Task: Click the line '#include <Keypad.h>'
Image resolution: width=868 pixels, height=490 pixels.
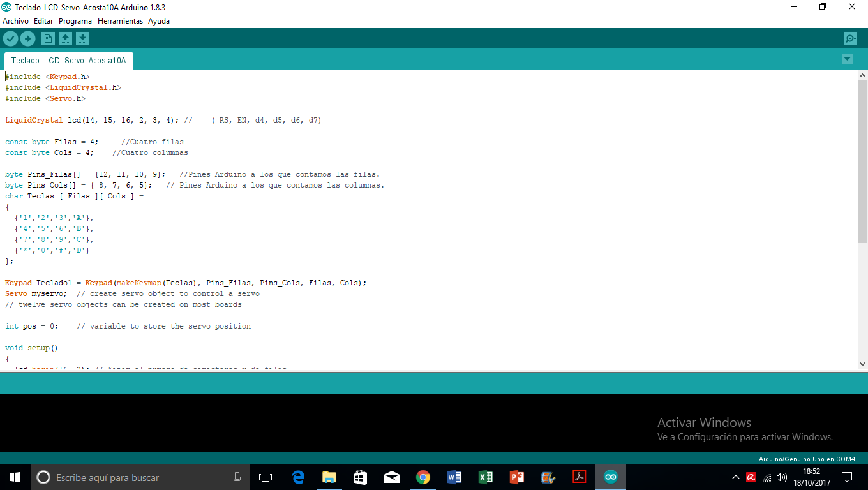Action: [x=47, y=77]
